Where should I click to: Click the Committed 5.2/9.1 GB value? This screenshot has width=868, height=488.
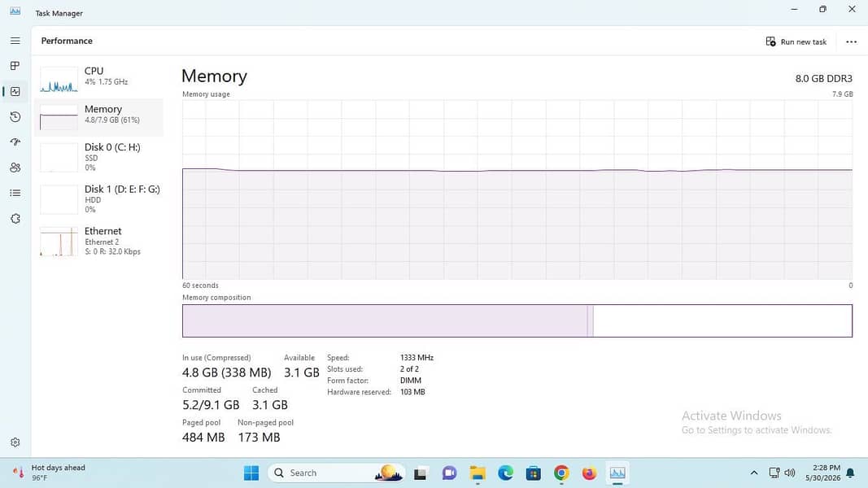pos(211,405)
